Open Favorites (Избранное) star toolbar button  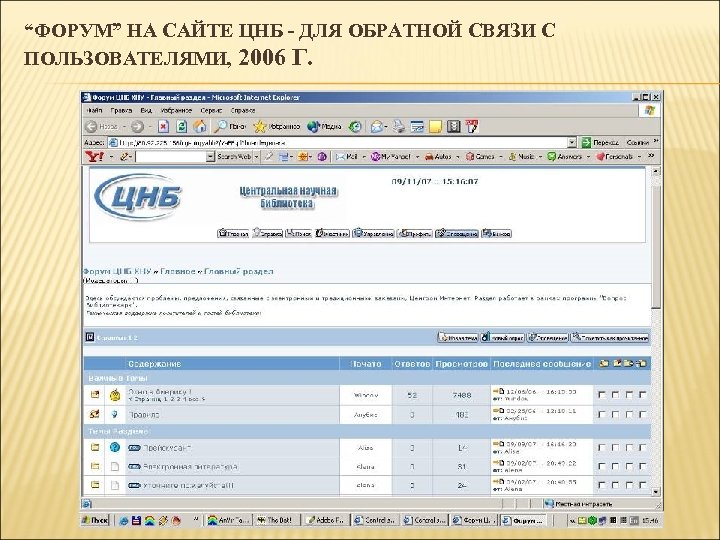tap(277, 127)
